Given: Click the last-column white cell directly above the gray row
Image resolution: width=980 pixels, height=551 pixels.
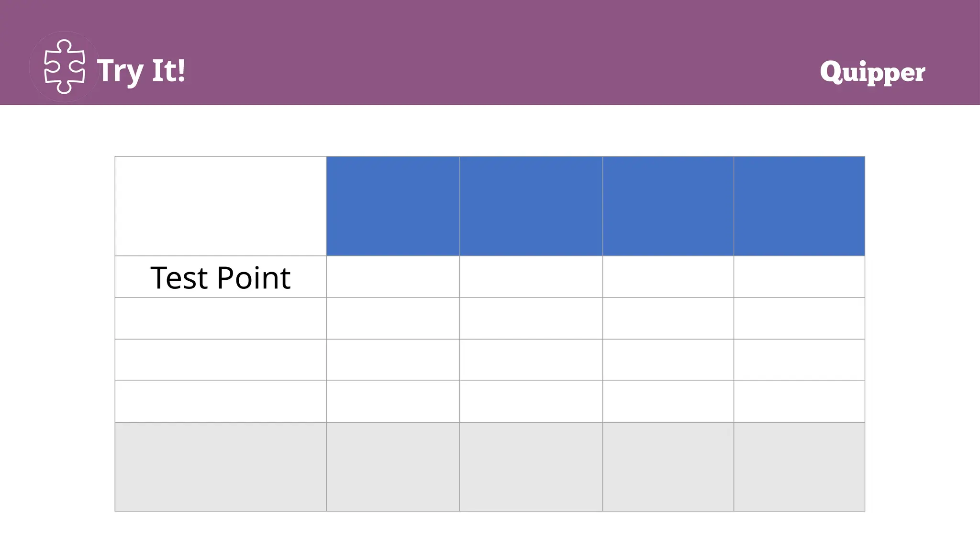Looking at the screenshot, I should click(799, 402).
